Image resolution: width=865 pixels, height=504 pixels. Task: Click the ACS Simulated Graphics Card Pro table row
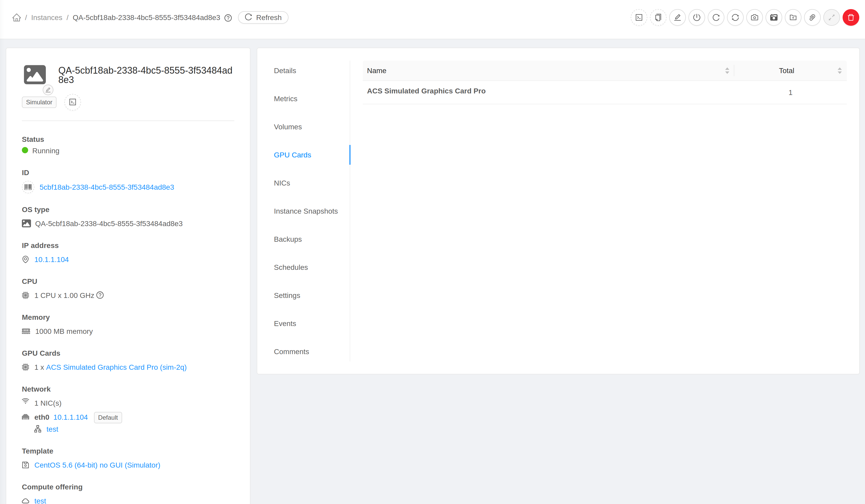605,93
